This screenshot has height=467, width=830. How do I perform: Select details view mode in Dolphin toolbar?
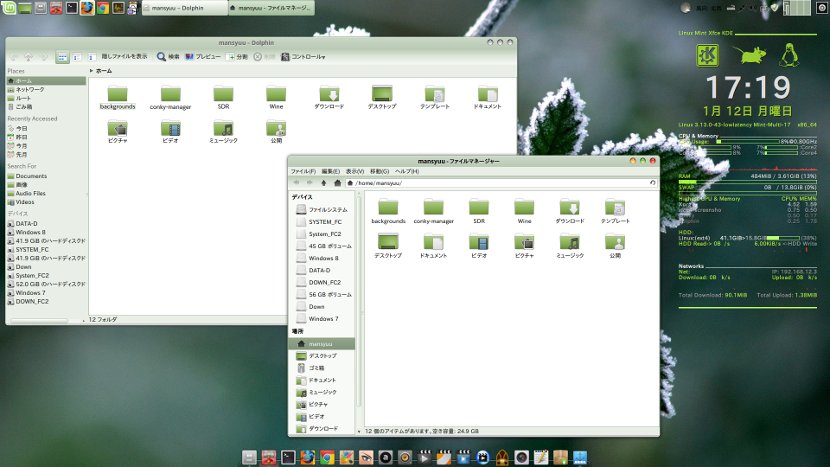tap(92, 57)
